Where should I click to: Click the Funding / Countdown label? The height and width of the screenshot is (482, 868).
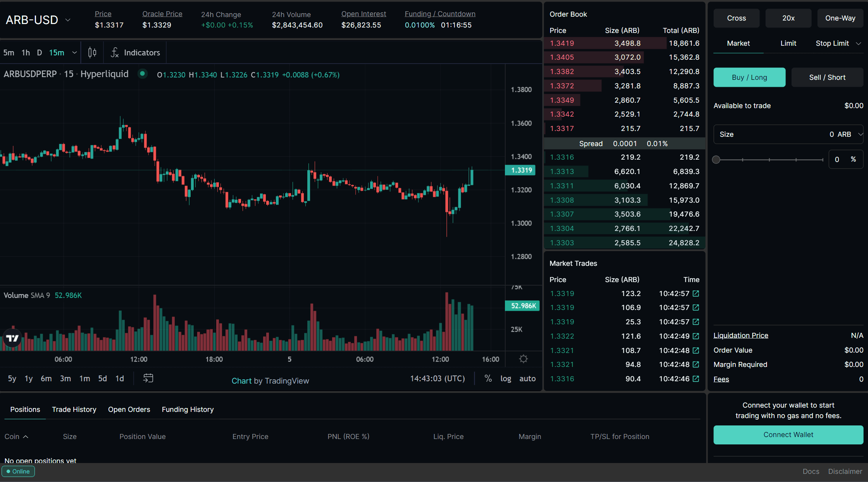point(440,14)
